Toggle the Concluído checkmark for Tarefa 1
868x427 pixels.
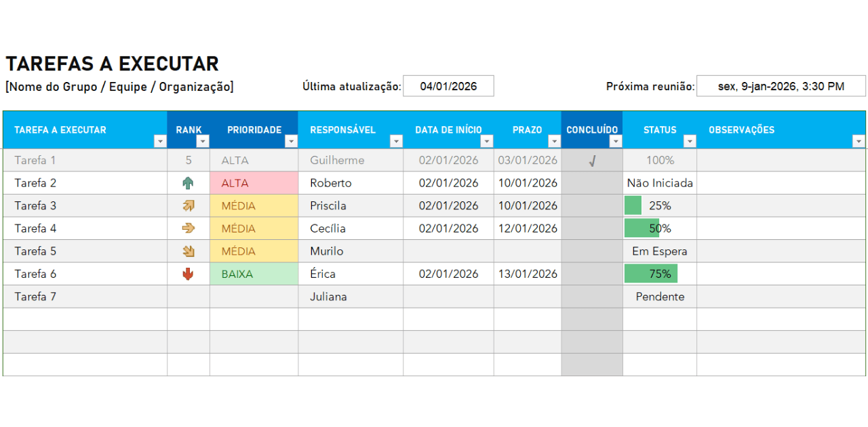[592, 161]
